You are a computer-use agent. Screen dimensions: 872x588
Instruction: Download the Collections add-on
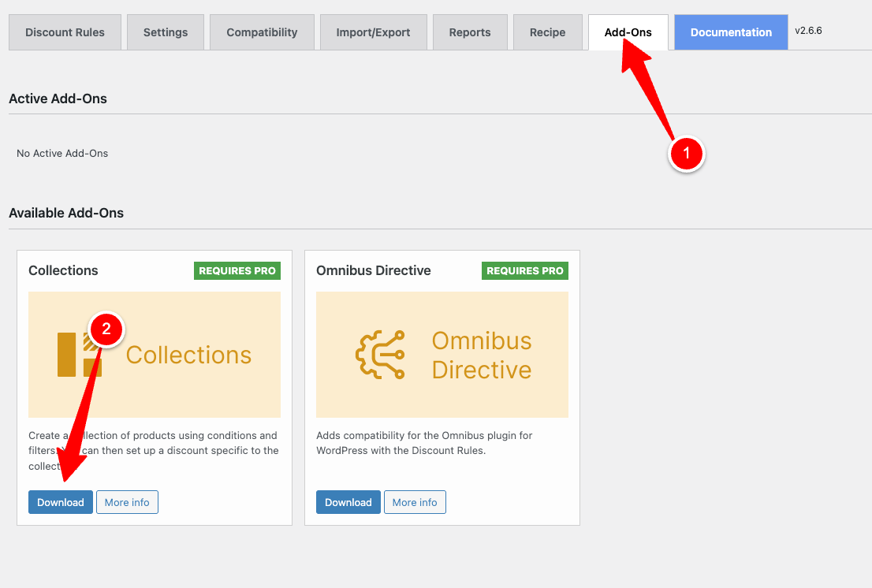[61, 502]
